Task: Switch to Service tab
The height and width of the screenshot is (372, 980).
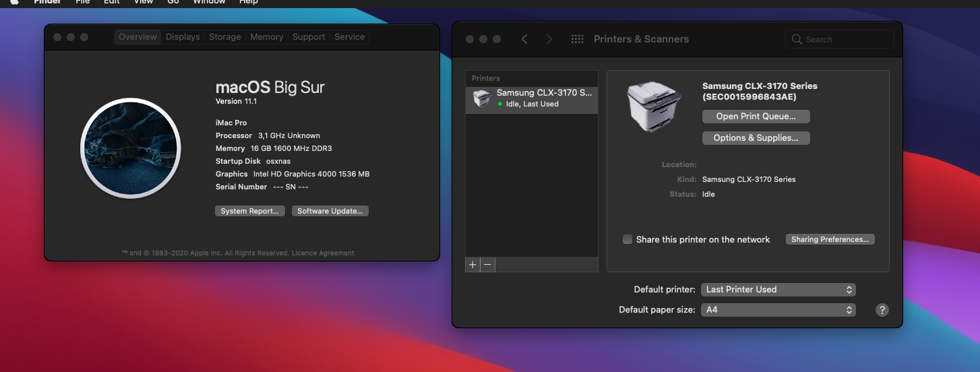Action: point(349,37)
